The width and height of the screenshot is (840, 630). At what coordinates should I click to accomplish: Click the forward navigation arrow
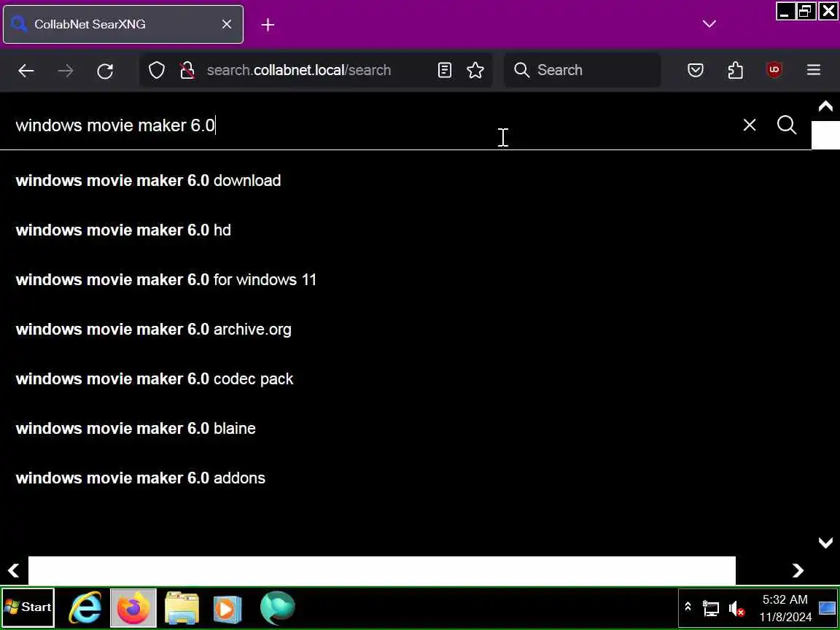[66, 70]
